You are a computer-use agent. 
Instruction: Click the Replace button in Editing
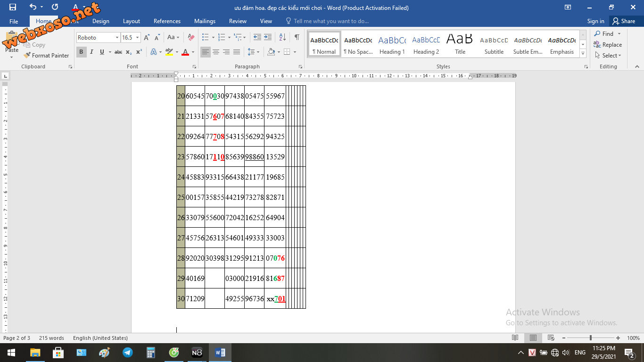tap(608, 45)
